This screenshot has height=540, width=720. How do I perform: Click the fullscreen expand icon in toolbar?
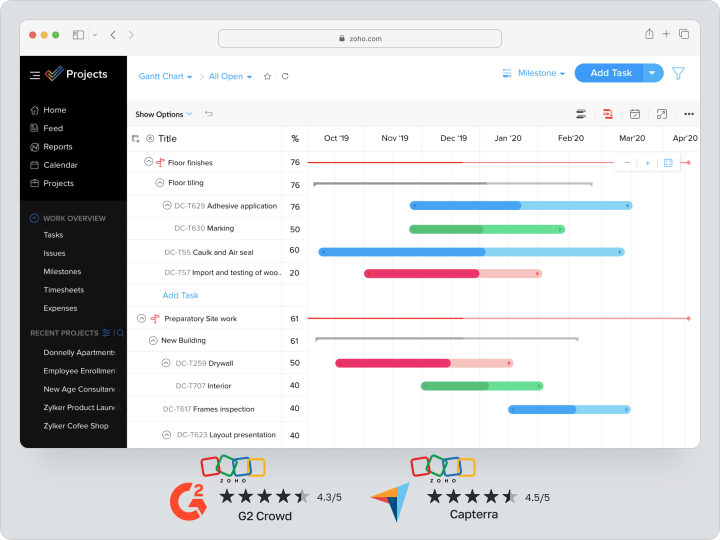[x=661, y=114]
